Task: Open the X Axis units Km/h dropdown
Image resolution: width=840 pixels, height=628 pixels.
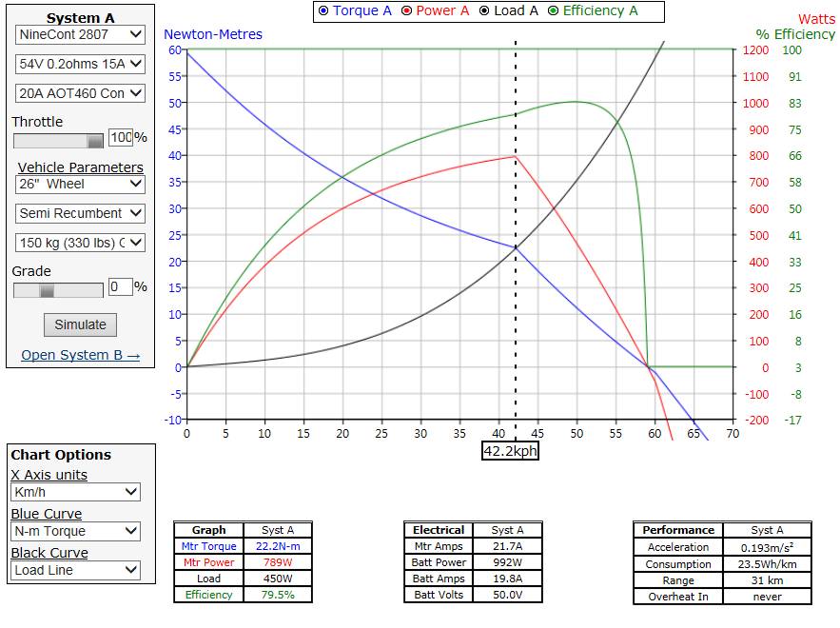Action: (x=75, y=492)
